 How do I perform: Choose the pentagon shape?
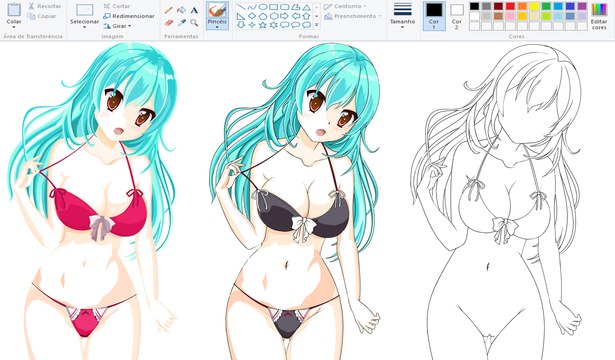[263, 16]
